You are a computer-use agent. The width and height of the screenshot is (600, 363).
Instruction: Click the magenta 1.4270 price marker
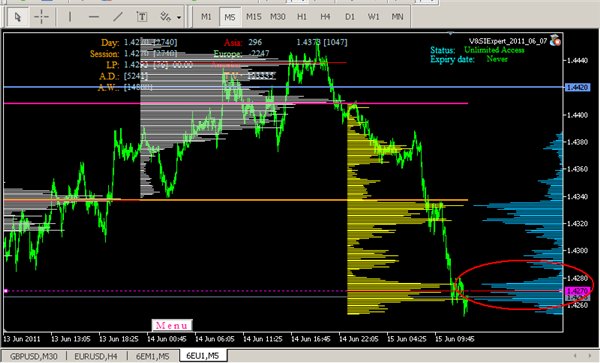point(577,291)
